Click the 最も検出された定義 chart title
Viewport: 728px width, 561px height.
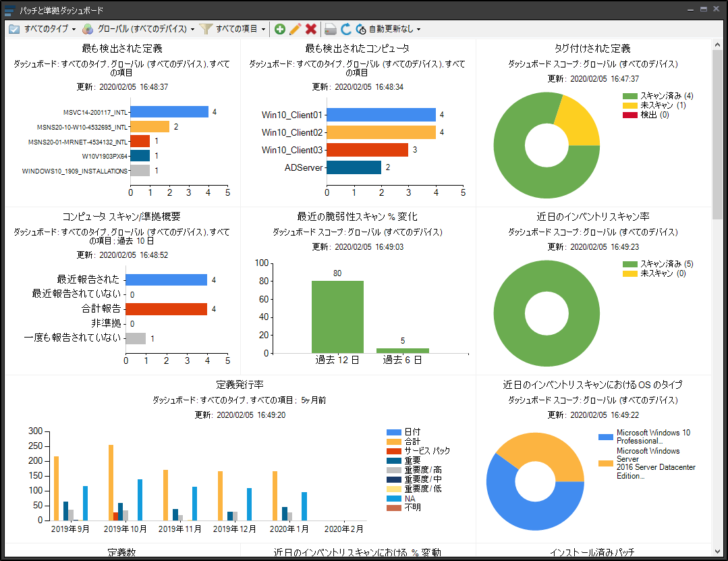tap(122, 49)
